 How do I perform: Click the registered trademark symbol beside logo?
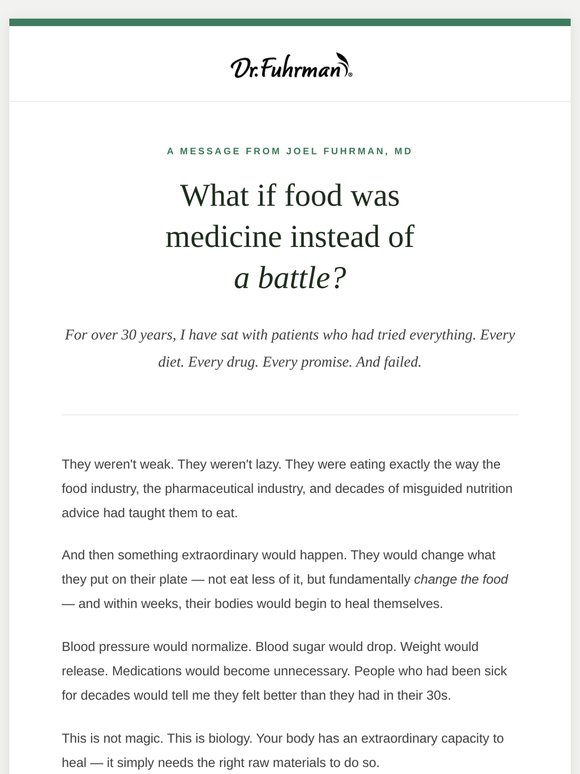click(350, 75)
